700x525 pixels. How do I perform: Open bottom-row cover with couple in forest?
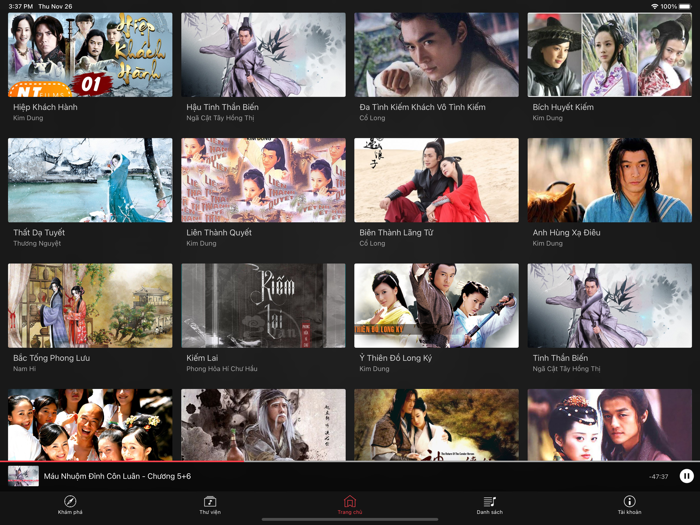[x=437, y=425]
